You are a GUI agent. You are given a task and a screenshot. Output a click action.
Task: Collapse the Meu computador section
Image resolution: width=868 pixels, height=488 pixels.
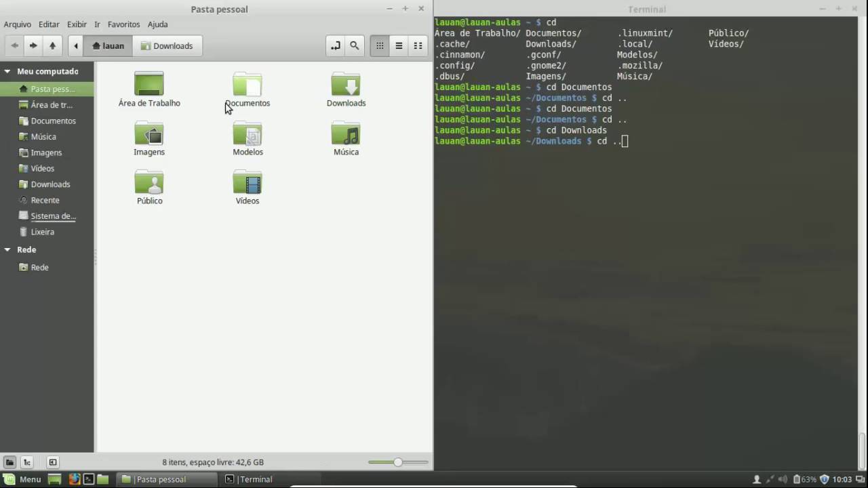(7, 71)
